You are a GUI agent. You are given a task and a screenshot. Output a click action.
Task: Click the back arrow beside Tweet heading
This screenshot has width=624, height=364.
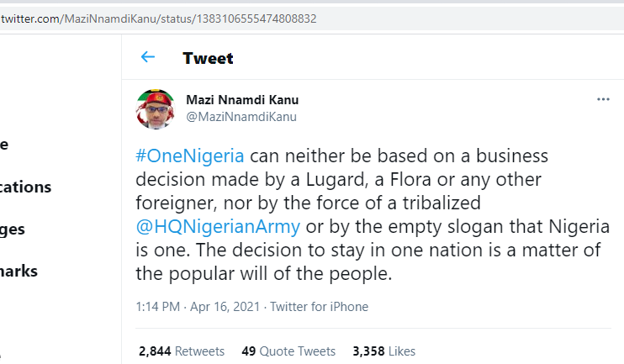148,57
